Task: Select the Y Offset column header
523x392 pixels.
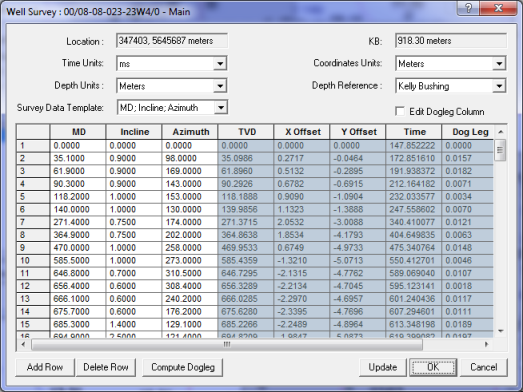Action: (x=359, y=132)
